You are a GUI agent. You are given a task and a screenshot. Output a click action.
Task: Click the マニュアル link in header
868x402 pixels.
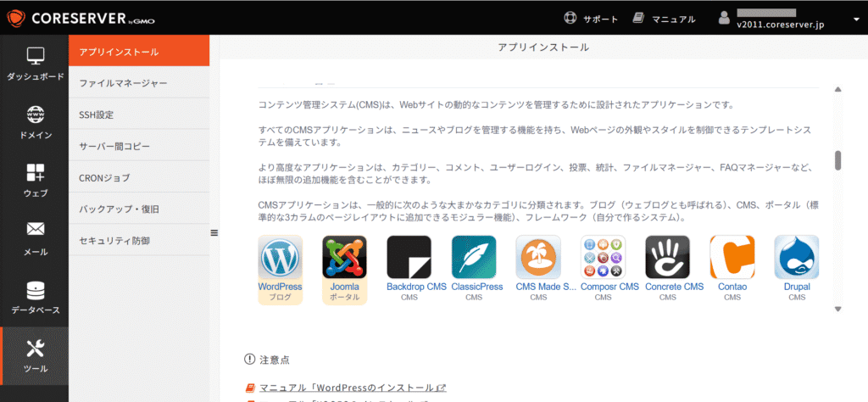(x=673, y=20)
